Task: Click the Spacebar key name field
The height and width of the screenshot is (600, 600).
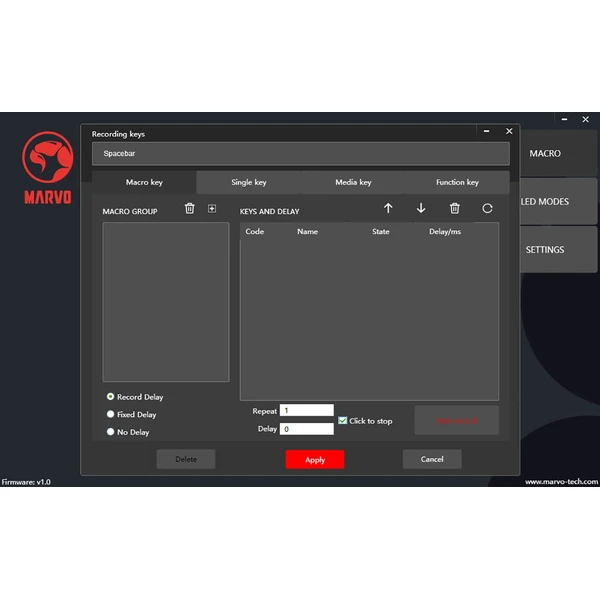Action: point(301,153)
